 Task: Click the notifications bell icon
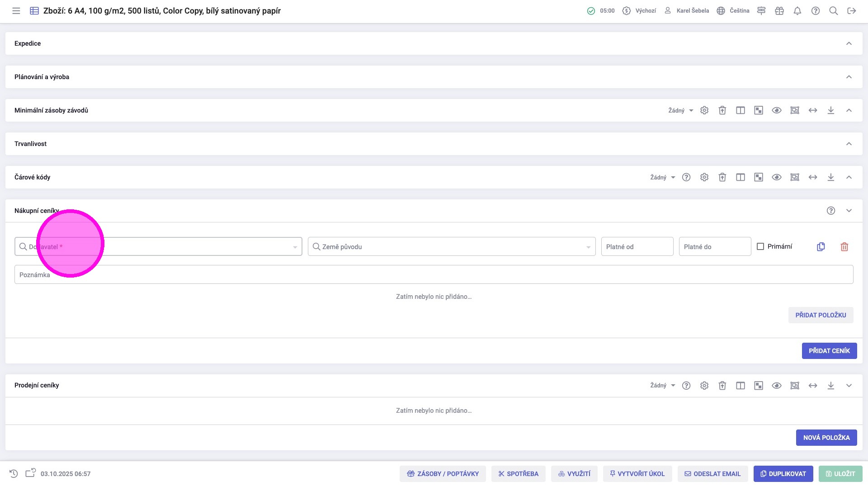(x=797, y=11)
